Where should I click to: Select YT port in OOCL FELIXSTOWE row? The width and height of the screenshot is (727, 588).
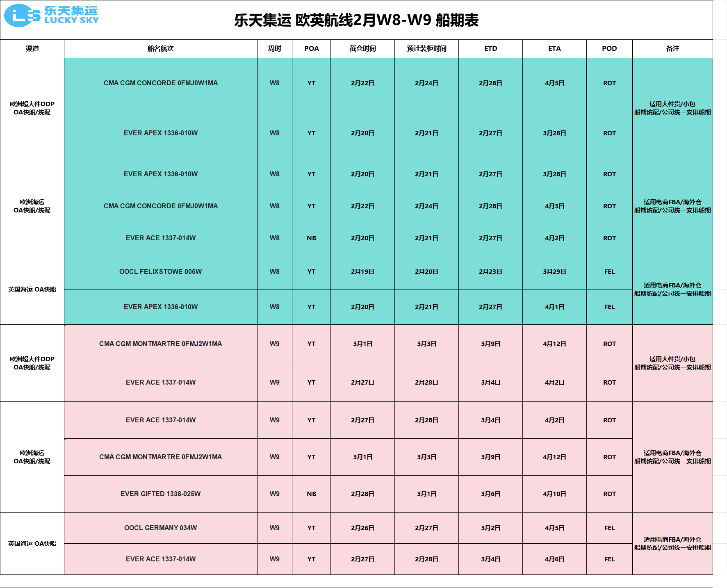click(x=312, y=272)
